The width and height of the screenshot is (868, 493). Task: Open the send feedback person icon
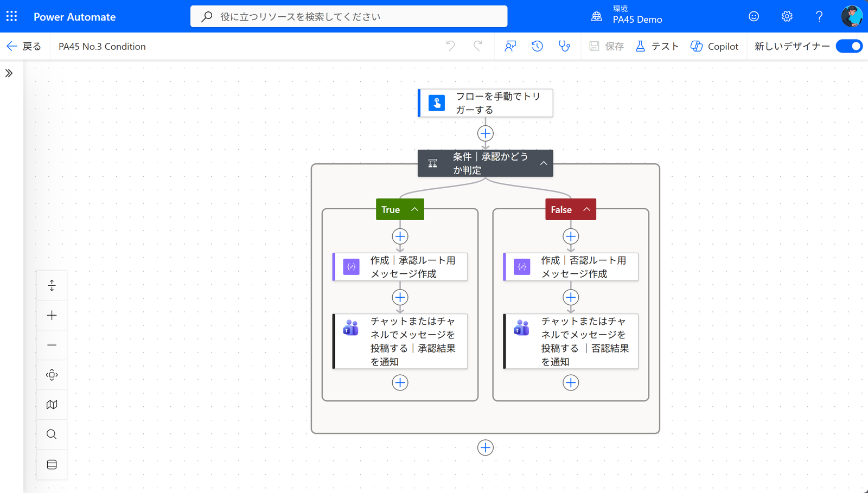coord(510,46)
